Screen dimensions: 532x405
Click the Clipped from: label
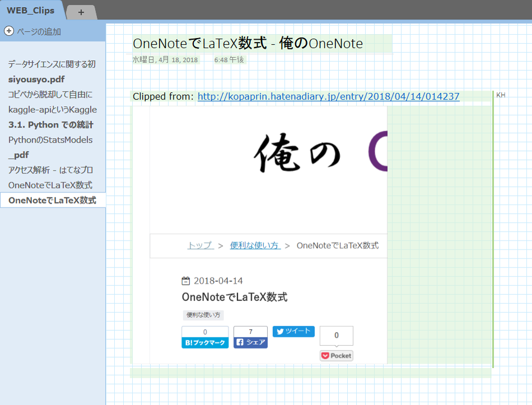click(164, 96)
